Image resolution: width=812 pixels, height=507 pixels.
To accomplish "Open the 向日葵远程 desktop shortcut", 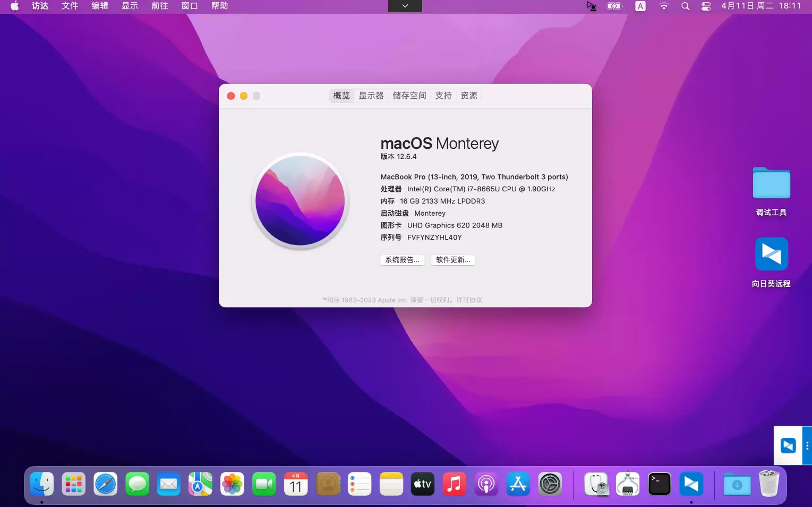I will (771, 255).
